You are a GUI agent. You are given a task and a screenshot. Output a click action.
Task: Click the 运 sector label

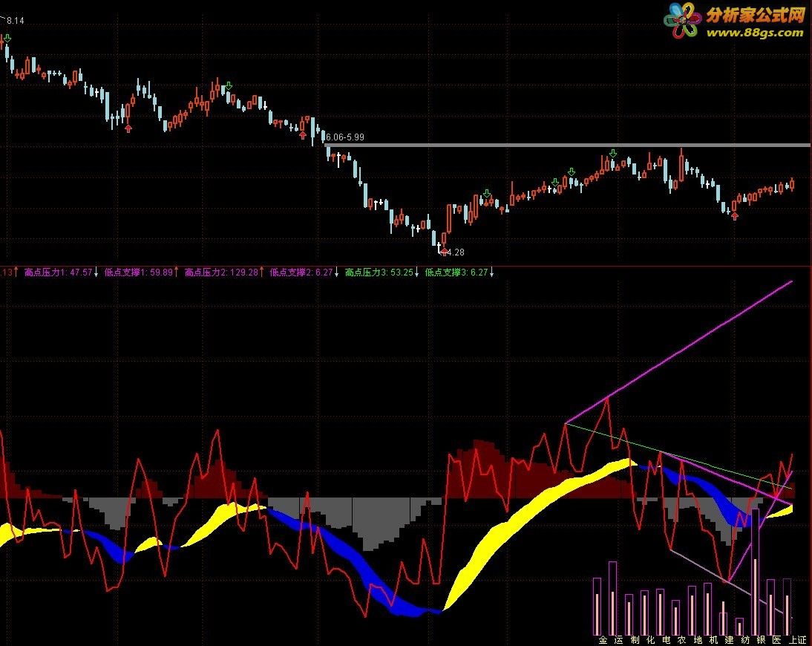coord(619,640)
